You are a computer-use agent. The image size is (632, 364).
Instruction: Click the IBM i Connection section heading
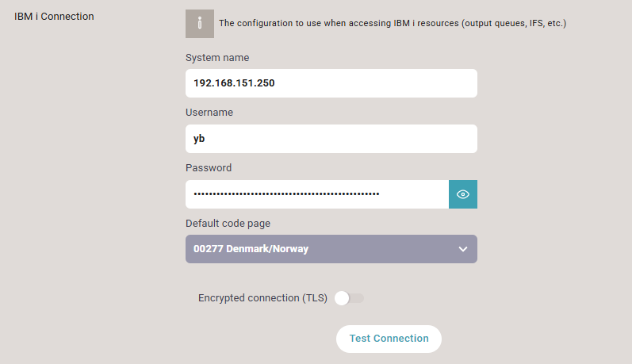click(54, 17)
